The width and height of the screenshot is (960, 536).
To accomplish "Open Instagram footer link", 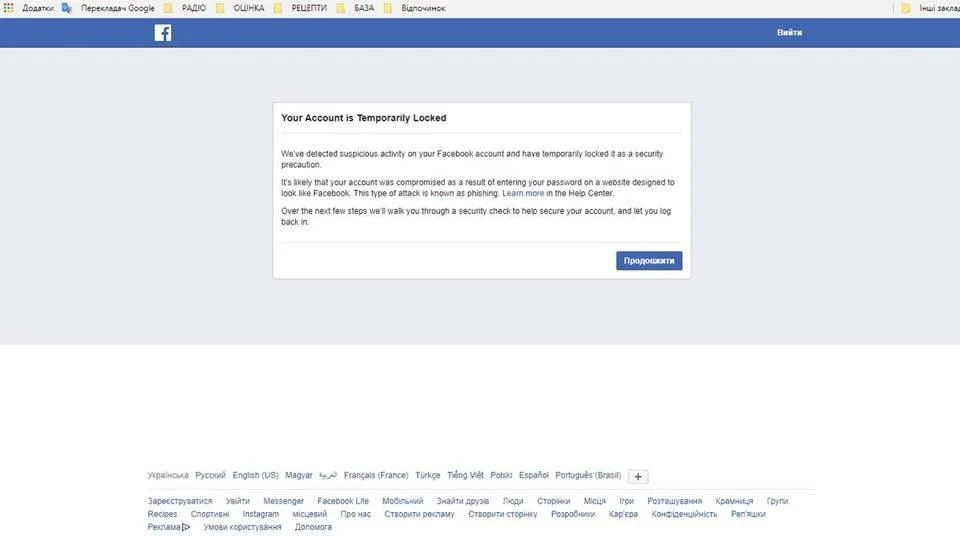I will (261, 514).
